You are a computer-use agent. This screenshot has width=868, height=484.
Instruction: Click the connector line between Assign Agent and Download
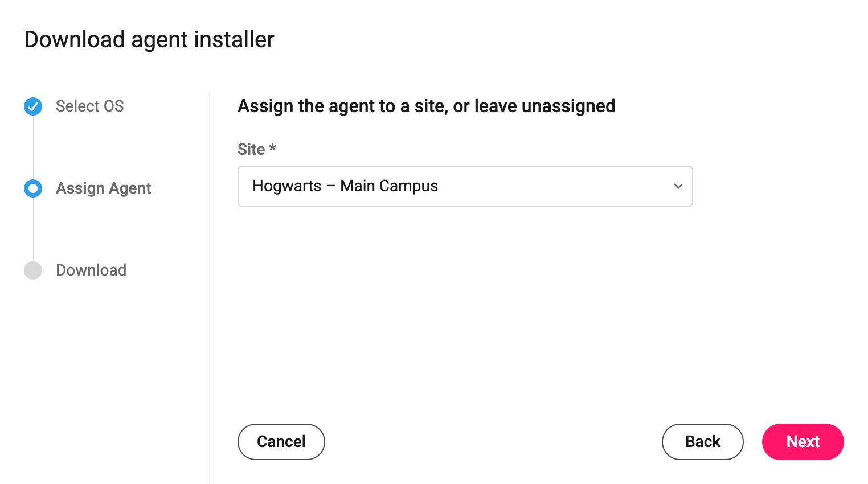(x=33, y=229)
